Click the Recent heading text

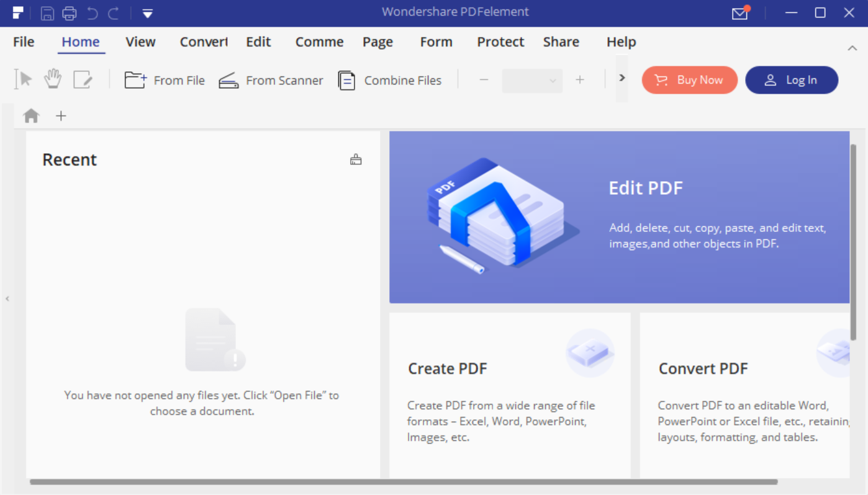pos(70,159)
